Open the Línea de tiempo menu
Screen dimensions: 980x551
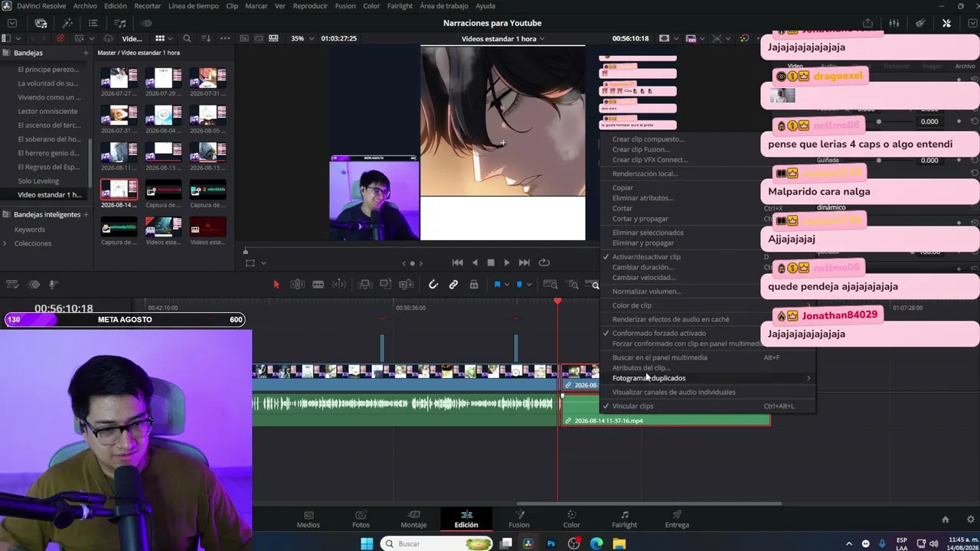tap(194, 6)
